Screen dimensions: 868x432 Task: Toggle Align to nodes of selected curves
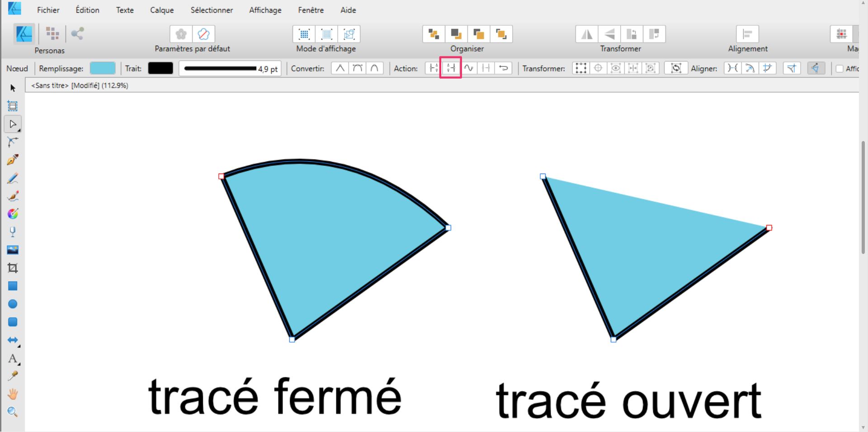pos(732,68)
